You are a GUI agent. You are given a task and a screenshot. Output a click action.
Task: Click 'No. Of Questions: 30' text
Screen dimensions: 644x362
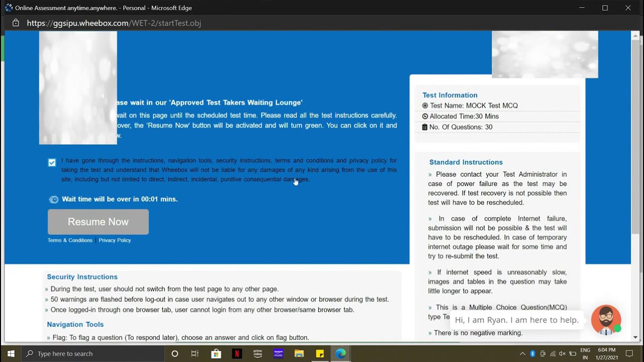(461, 127)
